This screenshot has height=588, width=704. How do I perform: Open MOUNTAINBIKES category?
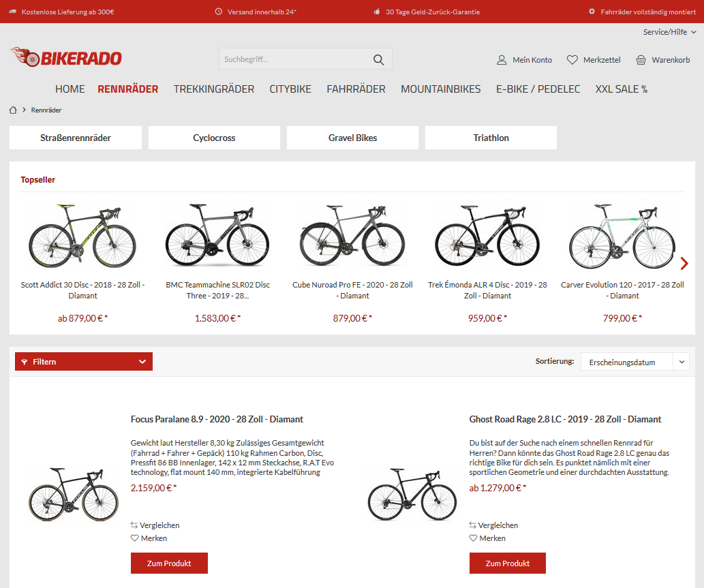click(x=440, y=89)
